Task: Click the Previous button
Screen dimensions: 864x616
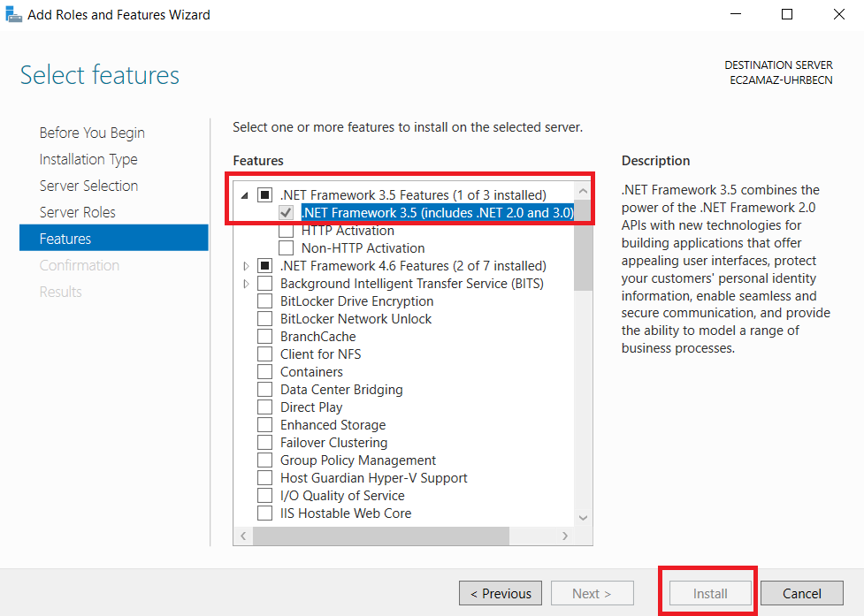Action: coord(501,593)
